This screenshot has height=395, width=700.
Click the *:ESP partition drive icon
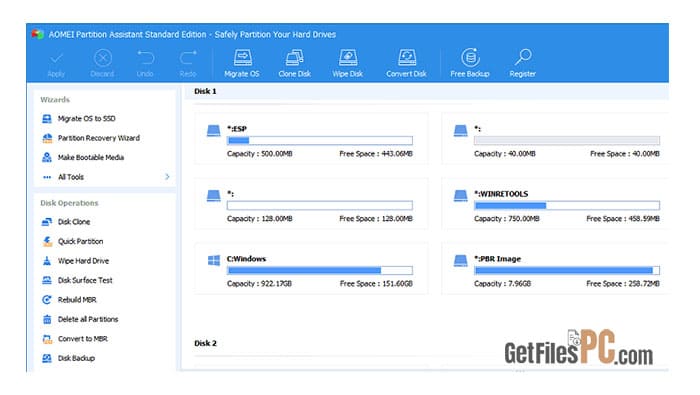[x=213, y=130]
